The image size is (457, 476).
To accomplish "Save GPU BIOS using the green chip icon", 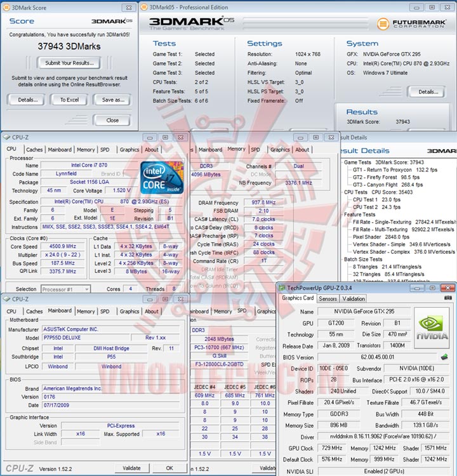I will (x=444, y=357).
